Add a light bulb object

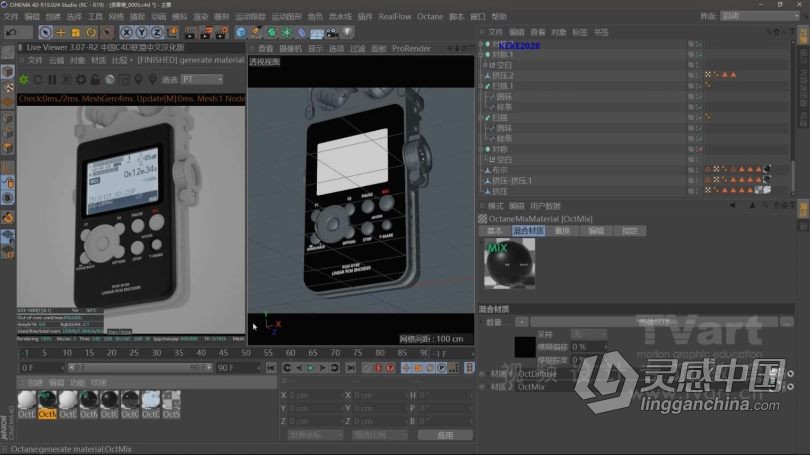coord(347,33)
